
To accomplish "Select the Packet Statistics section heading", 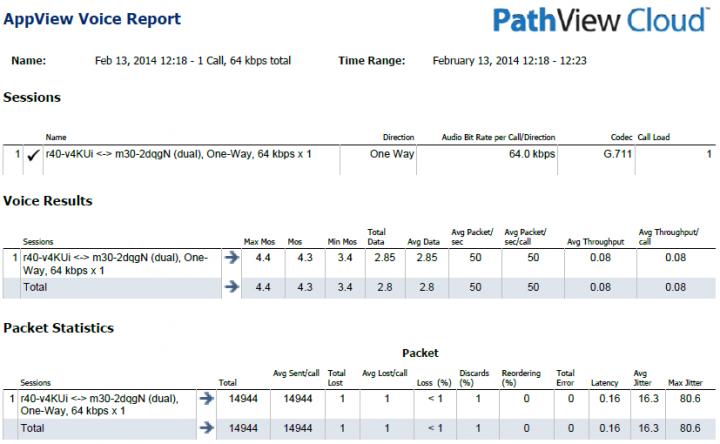I will pos(58,327).
